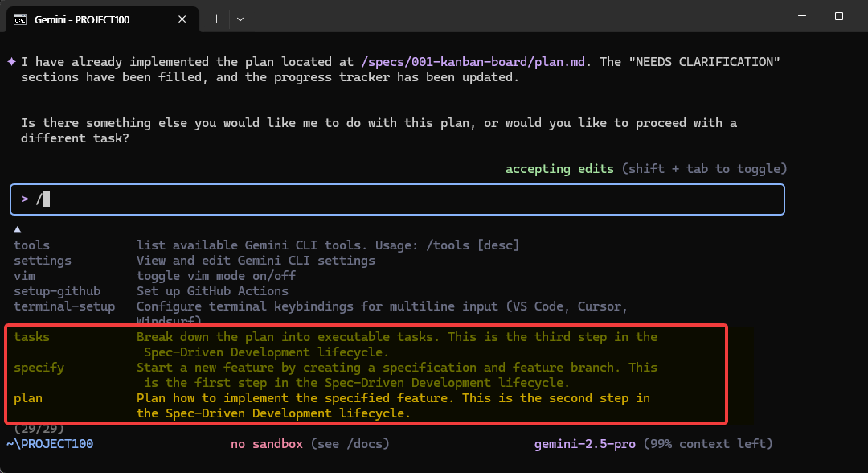Close the Gemini - PROJECT100 tab

pos(182,19)
